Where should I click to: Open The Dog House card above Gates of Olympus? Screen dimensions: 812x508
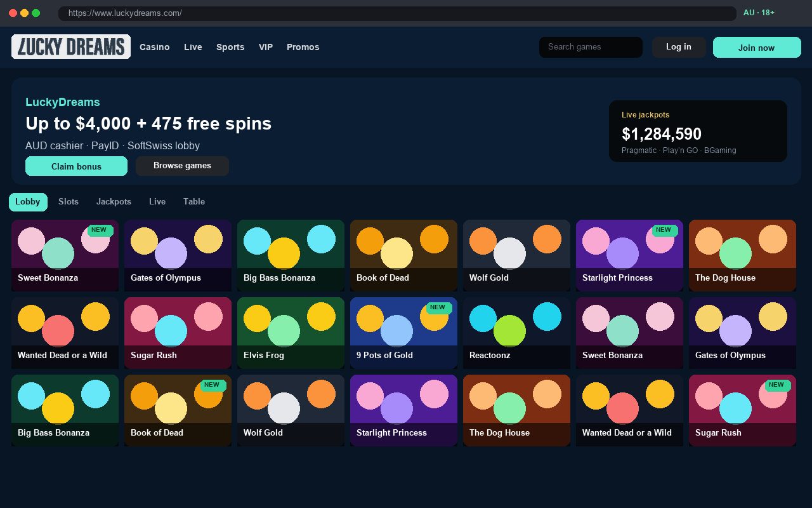(x=742, y=255)
